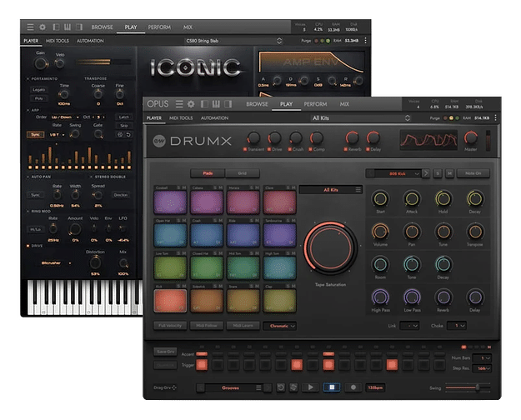Toggle the Reverb effect checkbox

click(x=346, y=149)
